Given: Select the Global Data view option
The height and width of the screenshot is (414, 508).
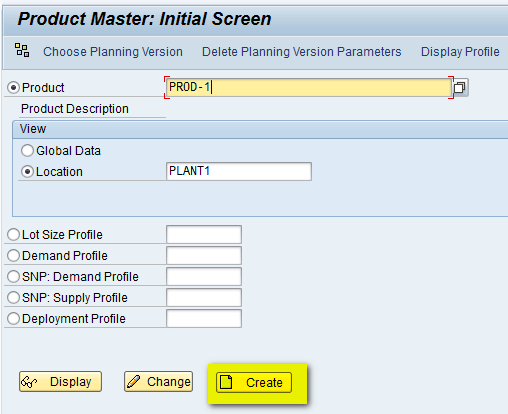Looking at the screenshot, I should coord(27,151).
